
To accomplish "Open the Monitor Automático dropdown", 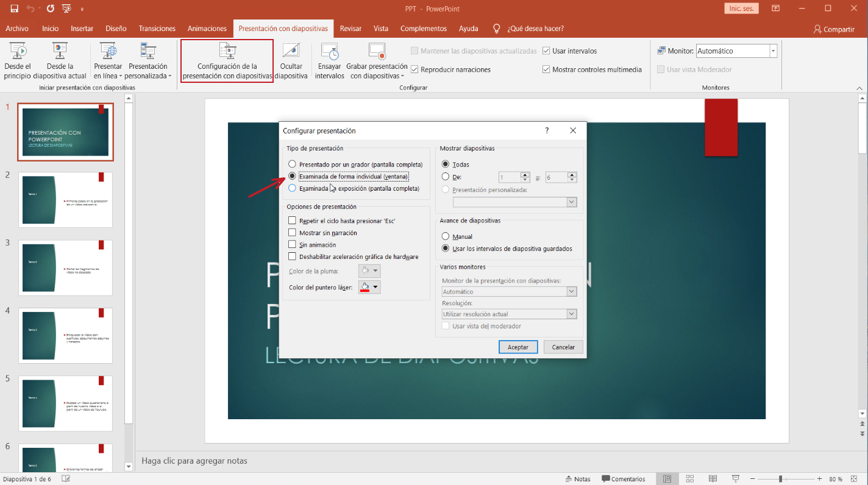I will coord(774,51).
